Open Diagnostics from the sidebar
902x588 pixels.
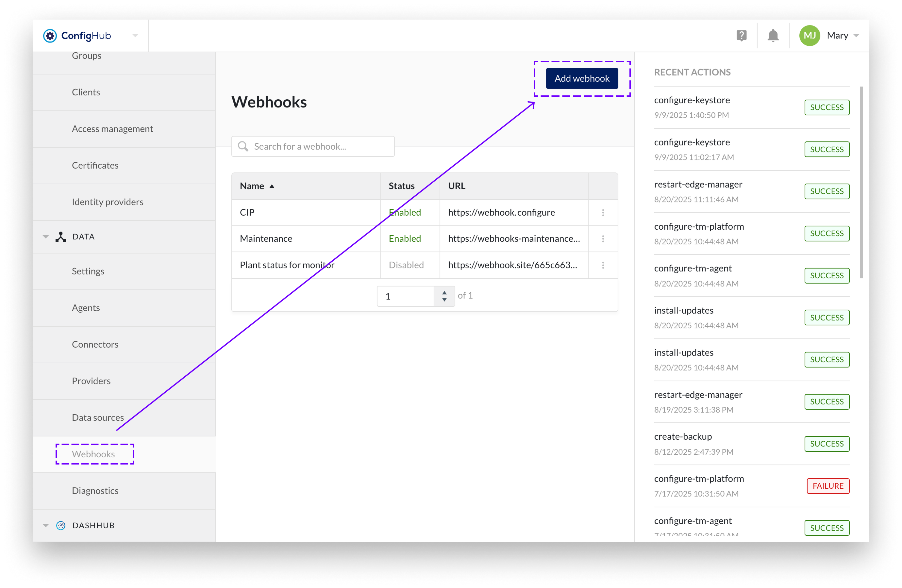[95, 490]
